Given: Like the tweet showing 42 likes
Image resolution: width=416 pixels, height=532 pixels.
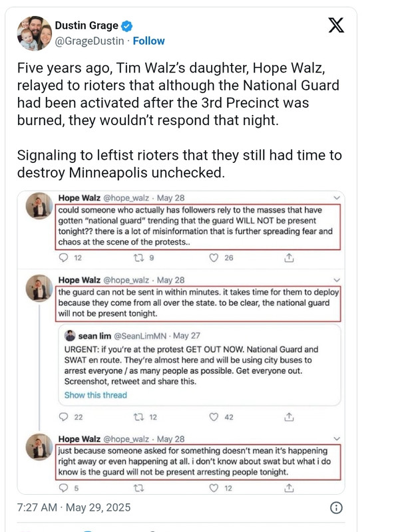Looking at the screenshot, I should pyautogui.click(x=214, y=417).
